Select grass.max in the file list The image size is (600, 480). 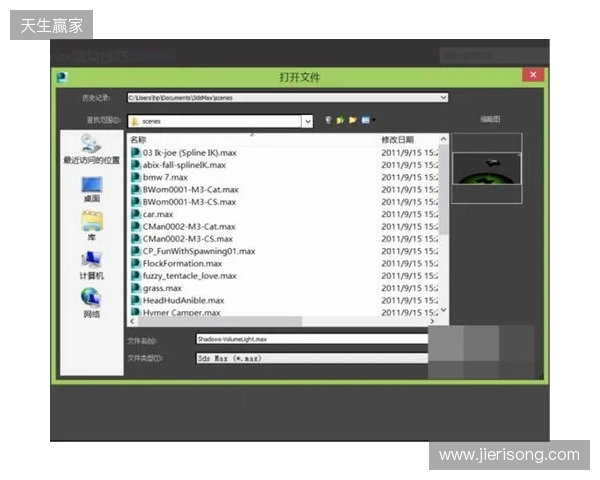[162, 288]
